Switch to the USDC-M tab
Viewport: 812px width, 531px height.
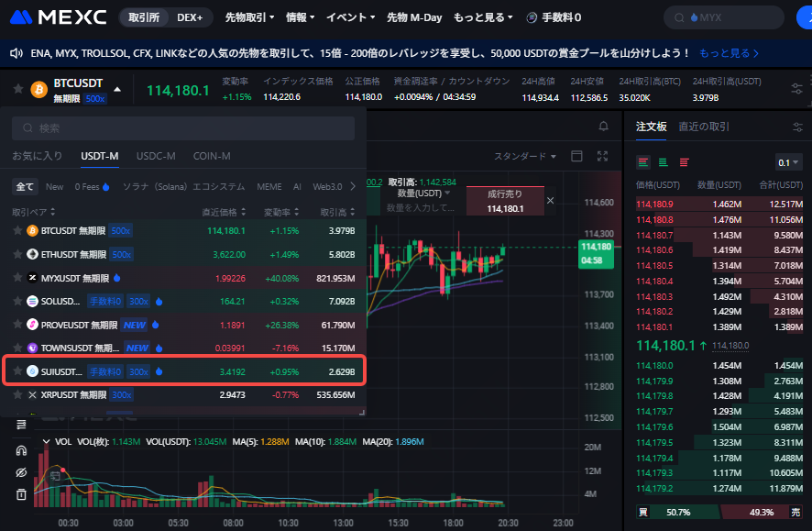(156, 156)
